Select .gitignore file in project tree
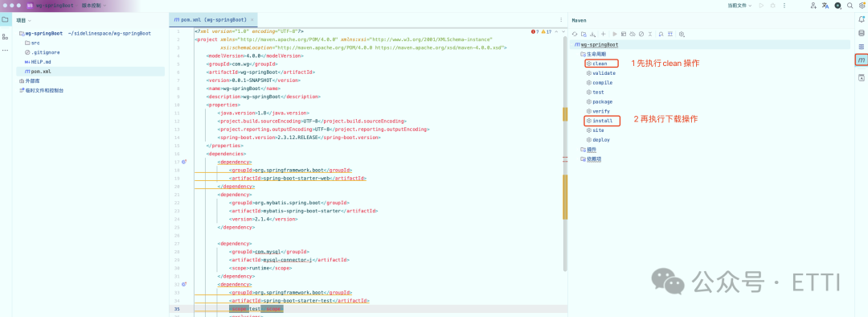The width and height of the screenshot is (868, 317). [x=42, y=52]
